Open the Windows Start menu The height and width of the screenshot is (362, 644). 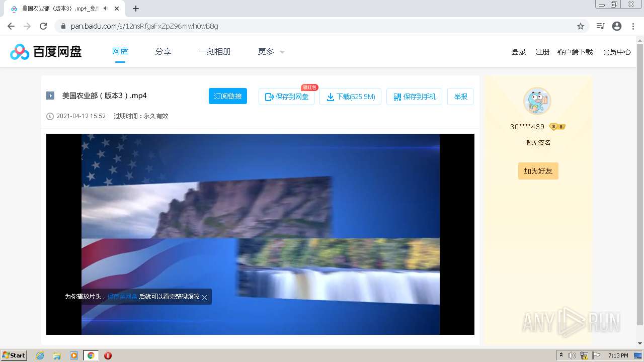tap(14, 355)
